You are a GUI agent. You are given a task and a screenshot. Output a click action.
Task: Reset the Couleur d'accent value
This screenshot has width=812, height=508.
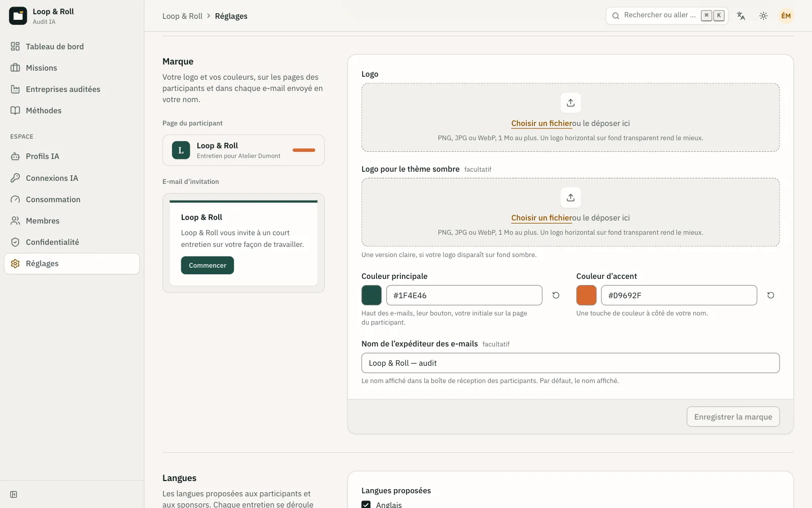click(x=770, y=295)
